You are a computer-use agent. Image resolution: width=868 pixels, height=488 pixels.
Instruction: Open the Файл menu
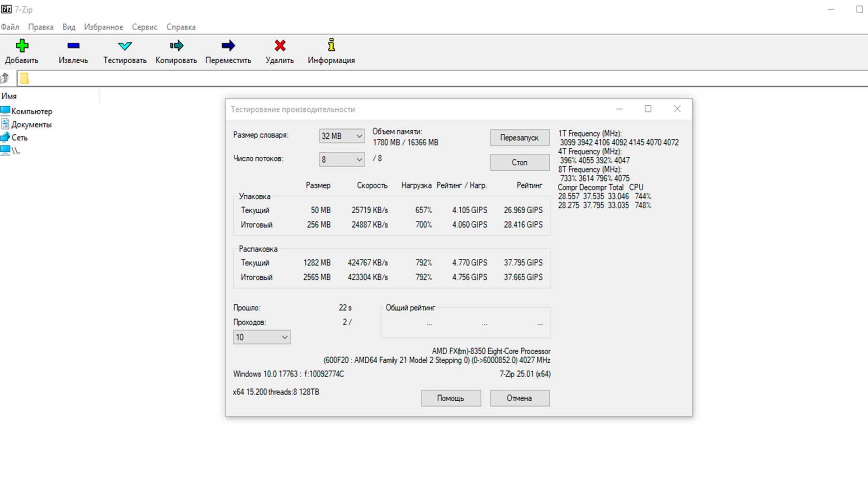click(10, 27)
